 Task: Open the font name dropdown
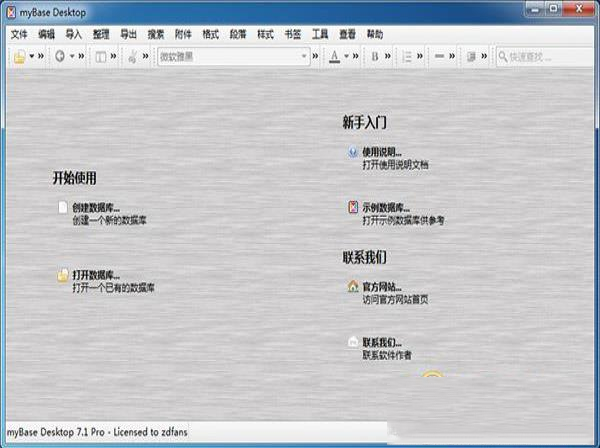304,56
